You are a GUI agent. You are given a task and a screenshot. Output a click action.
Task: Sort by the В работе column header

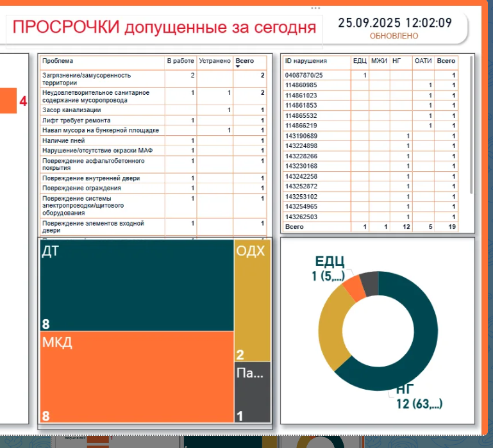tap(181, 61)
